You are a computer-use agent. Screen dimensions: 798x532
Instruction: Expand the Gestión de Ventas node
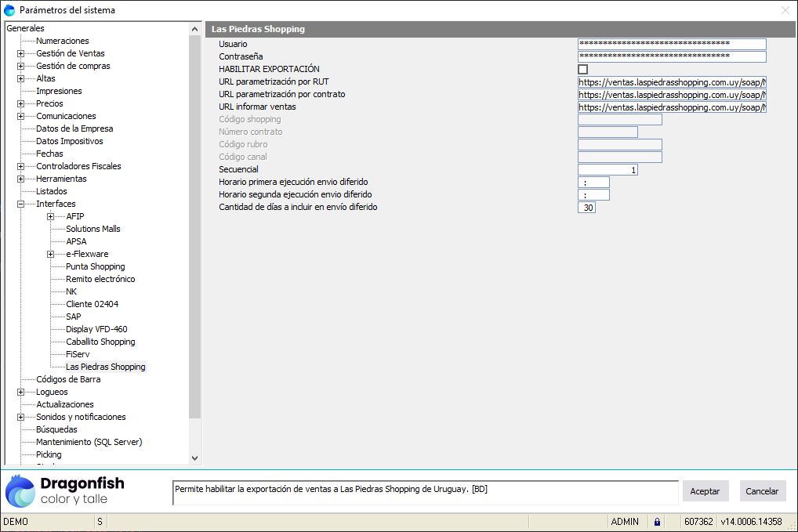(21, 53)
